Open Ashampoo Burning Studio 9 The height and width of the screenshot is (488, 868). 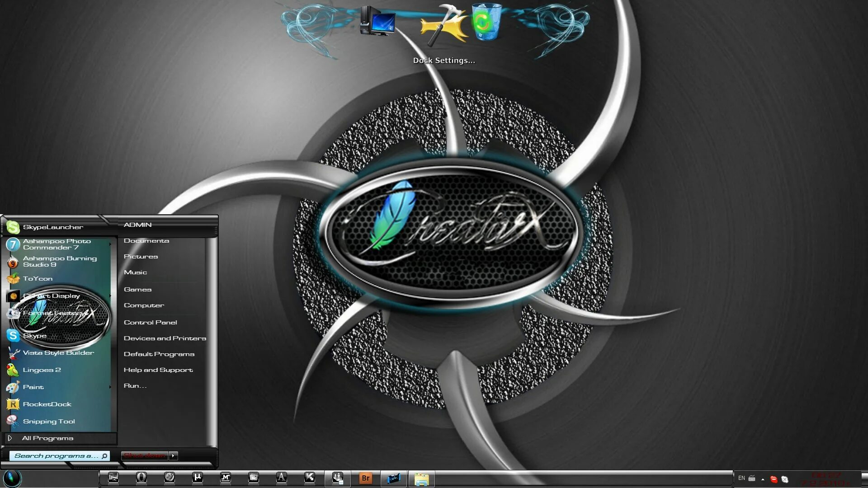click(x=58, y=261)
